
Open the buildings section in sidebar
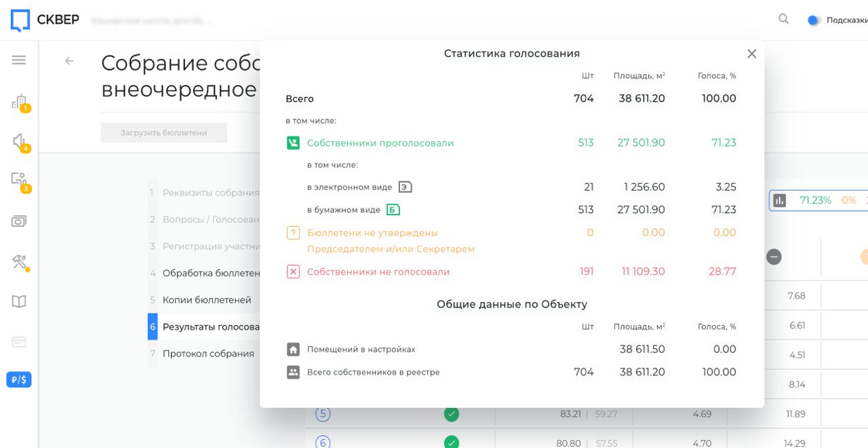(x=19, y=102)
